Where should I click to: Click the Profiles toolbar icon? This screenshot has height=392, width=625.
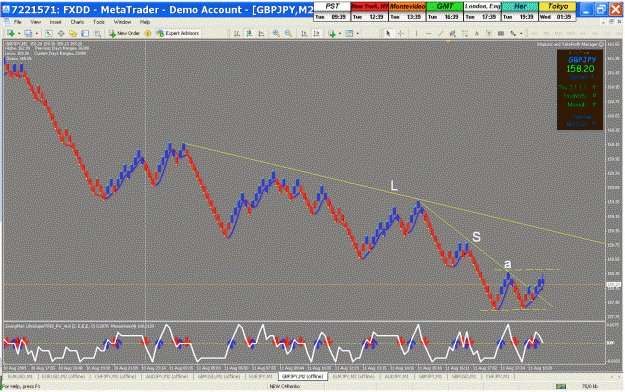click(28, 33)
